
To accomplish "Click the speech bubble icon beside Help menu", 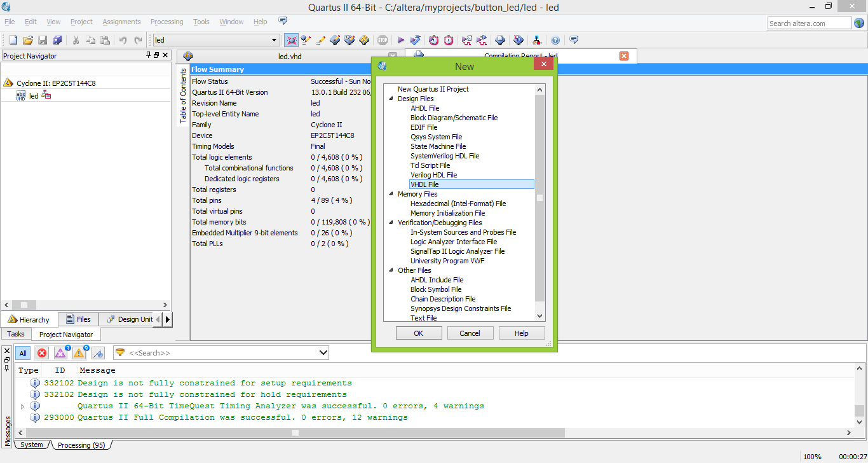I will coord(283,21).
